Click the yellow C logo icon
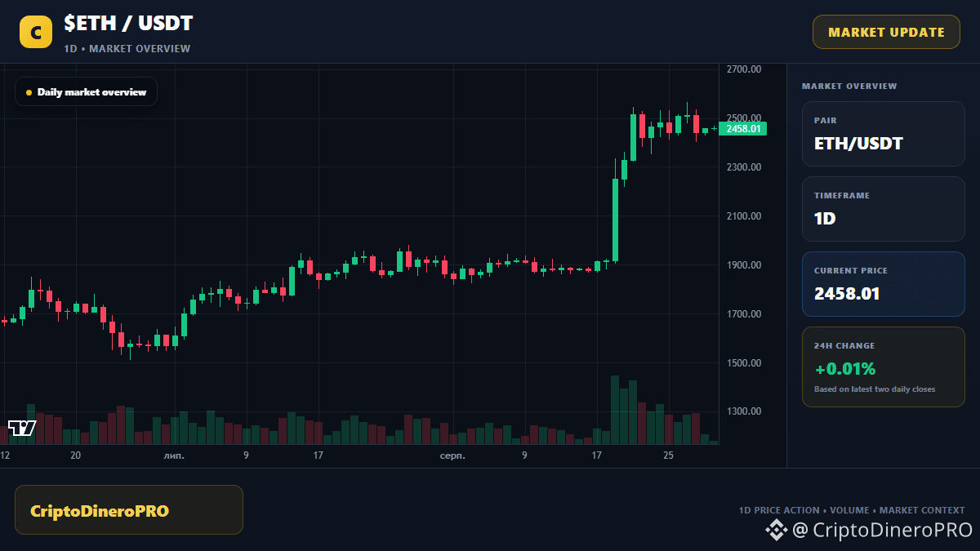 36,32
